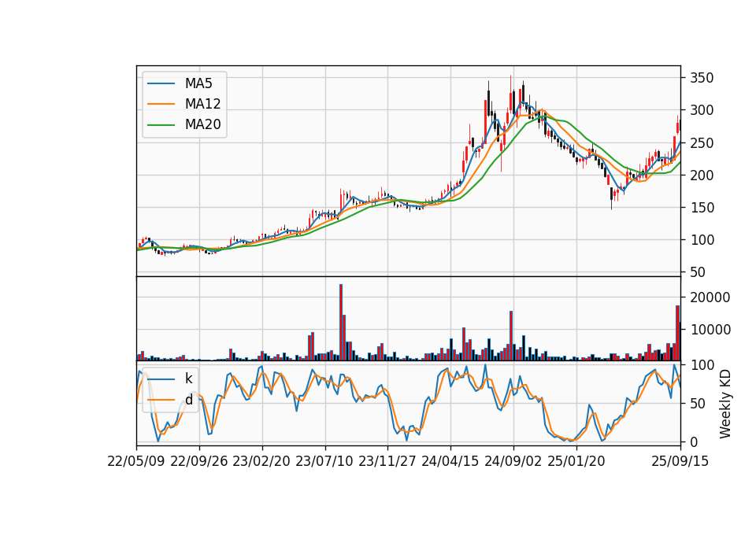Click the k legend label in KD panel
This screenshot has height=543, width=756.
point(188,379)
